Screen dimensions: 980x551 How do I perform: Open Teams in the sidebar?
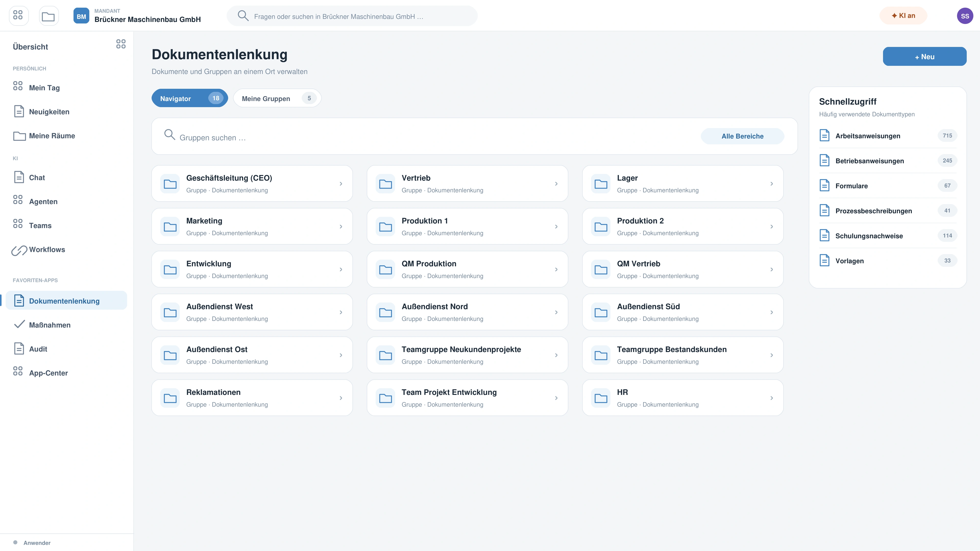66,225
